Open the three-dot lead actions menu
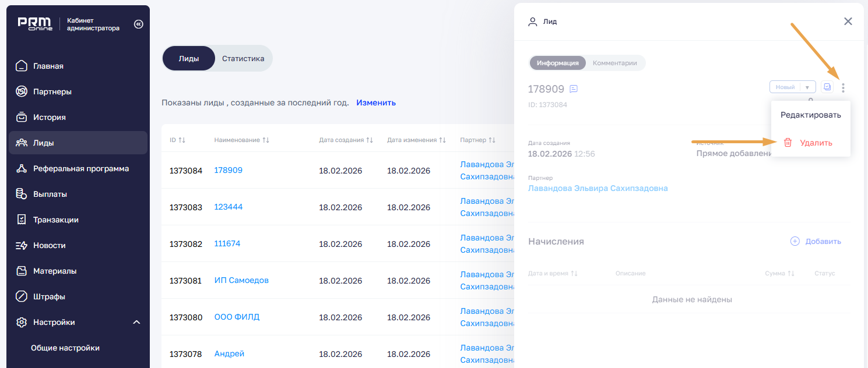868x368 pixels. tap(843, 88)
